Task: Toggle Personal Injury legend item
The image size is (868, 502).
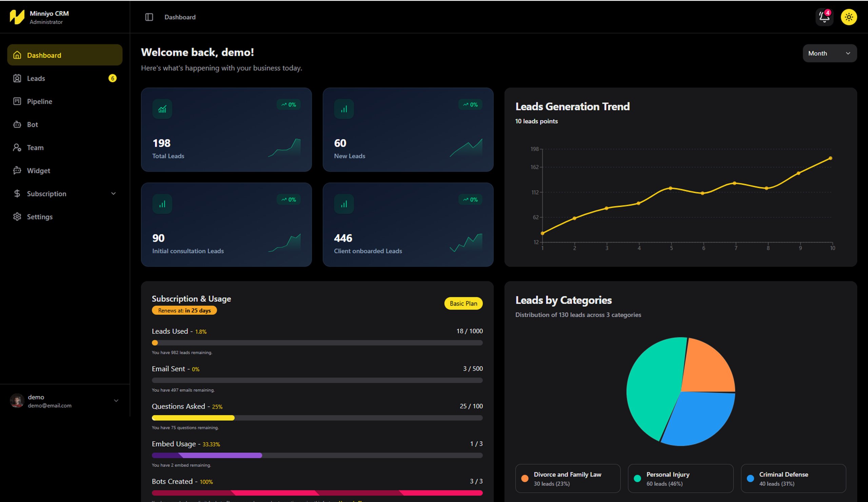Action: (x=680, y=479)
